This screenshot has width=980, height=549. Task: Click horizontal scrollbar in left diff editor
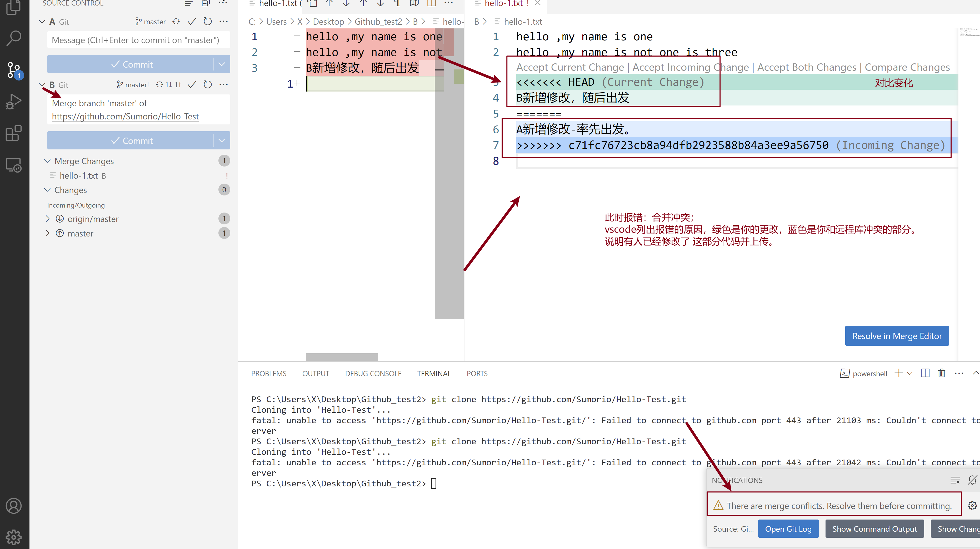point(341,357)
